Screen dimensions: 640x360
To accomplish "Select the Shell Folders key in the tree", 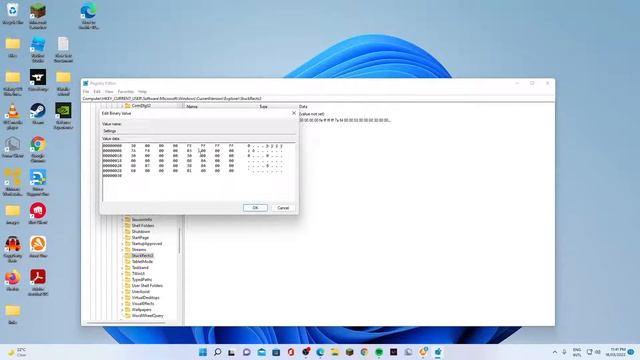I will click(143, 225).
